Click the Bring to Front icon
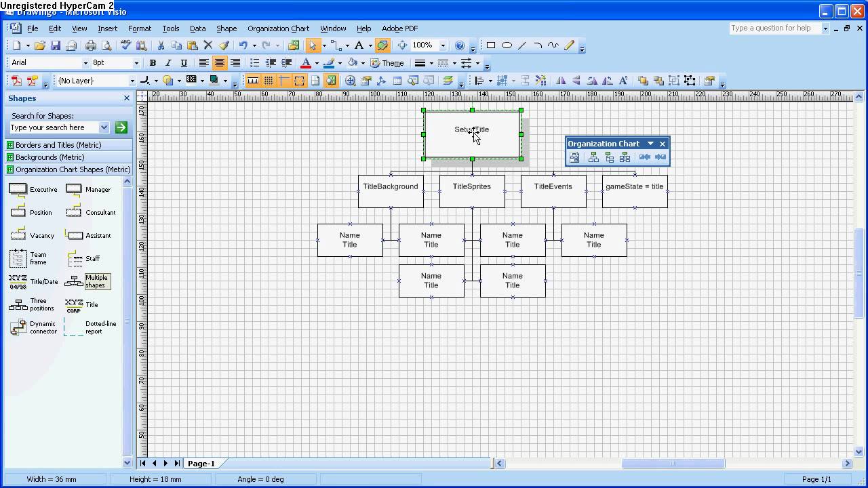 coord(643,81)
